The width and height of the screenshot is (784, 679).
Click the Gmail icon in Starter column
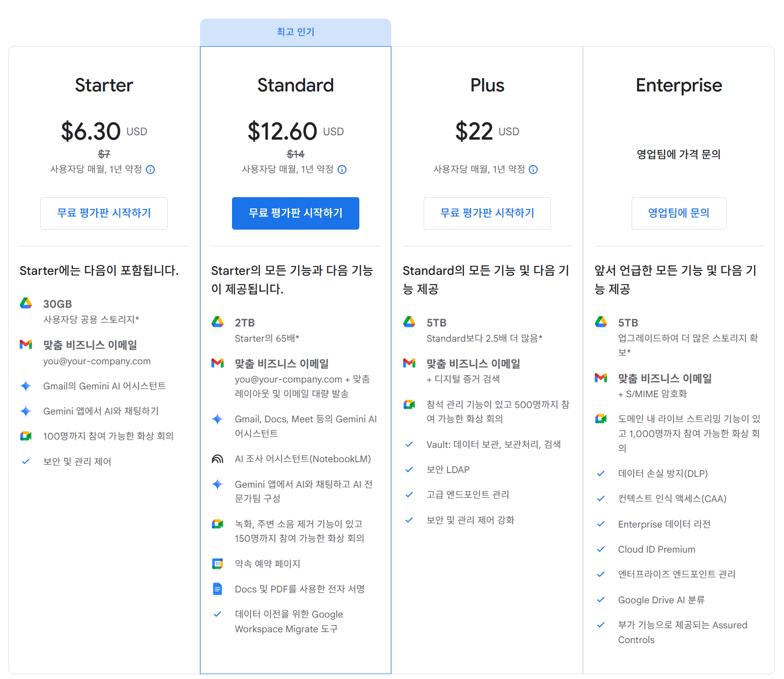point(26,345)
